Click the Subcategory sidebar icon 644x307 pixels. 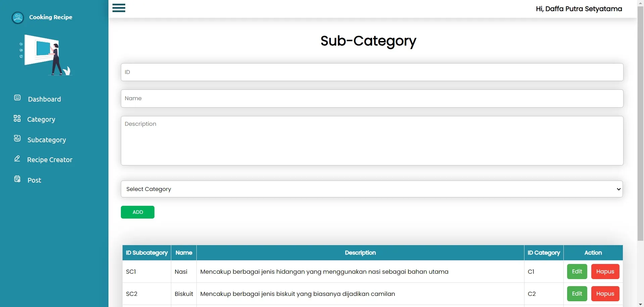[x=17, y=139]
